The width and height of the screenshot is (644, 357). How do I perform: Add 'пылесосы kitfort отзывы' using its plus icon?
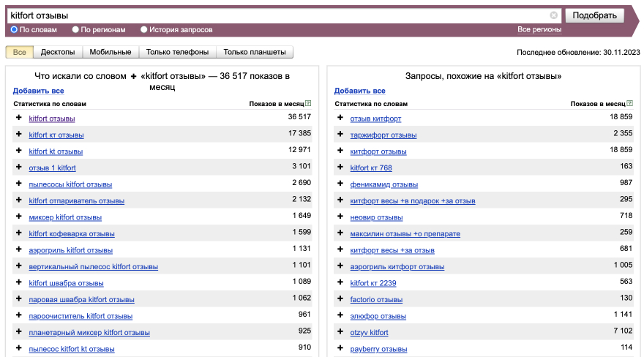coord(18,184)
